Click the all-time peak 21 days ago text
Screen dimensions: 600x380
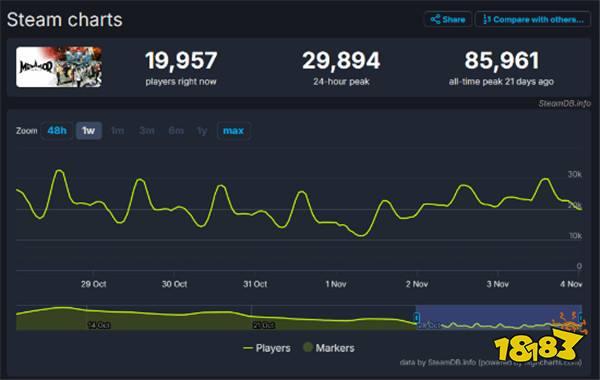pos(501,82)
